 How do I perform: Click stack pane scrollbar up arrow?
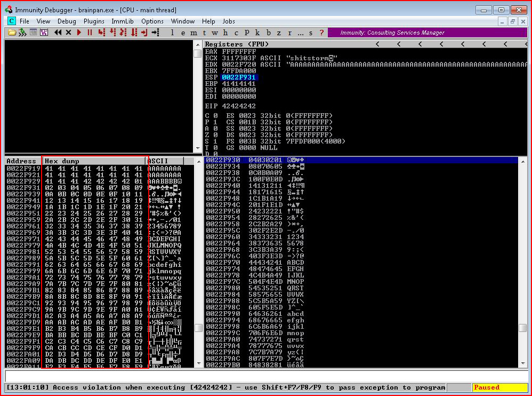pos(523,161)
